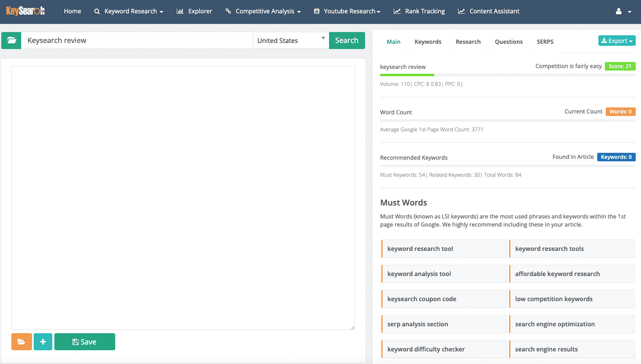Click the green Search button

(347, 41)
